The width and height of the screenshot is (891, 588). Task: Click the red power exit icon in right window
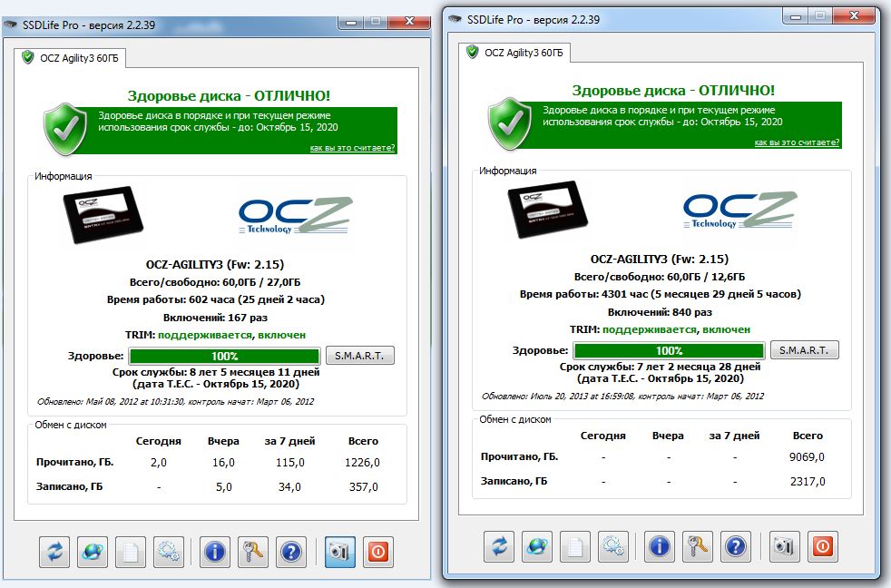(822, 546)
